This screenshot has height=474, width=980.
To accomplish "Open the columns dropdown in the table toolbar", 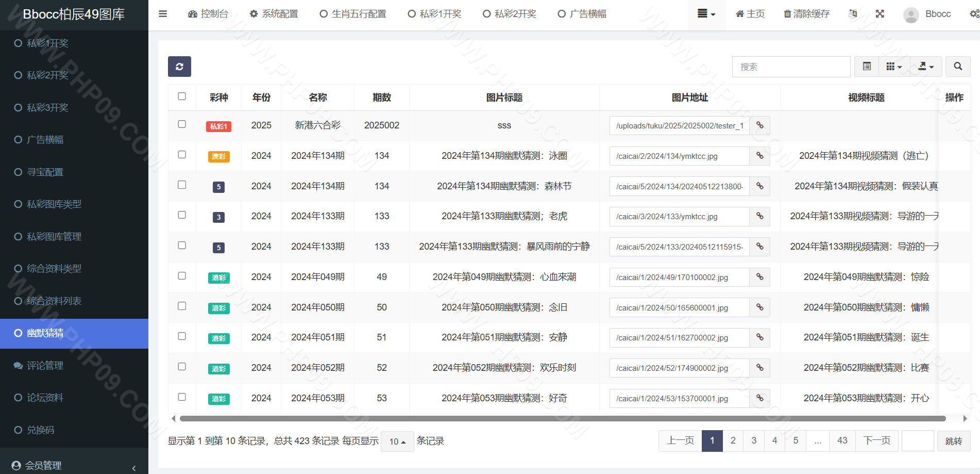I will pyautogui.click(x=894, y=67).
